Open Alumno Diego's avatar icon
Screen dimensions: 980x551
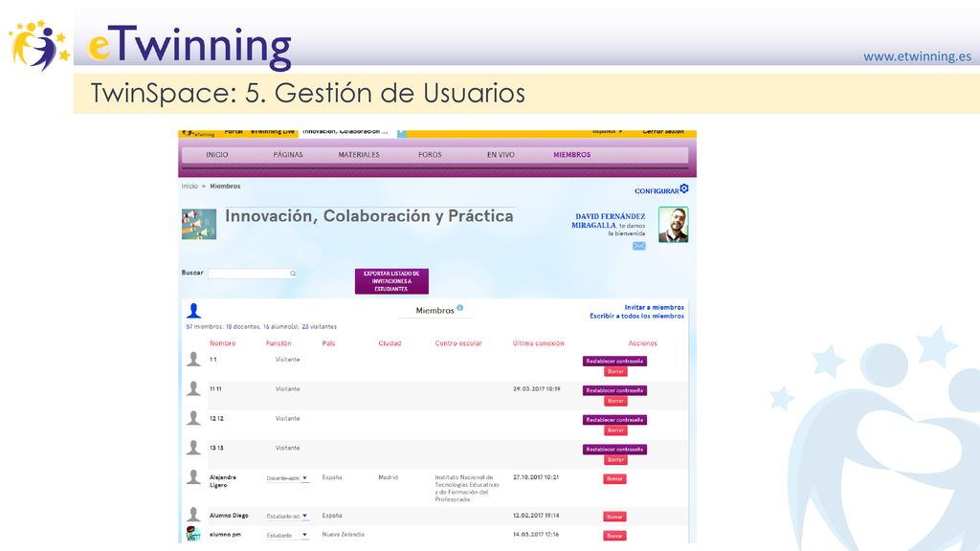pyautogui.click(x=193, y=515)
